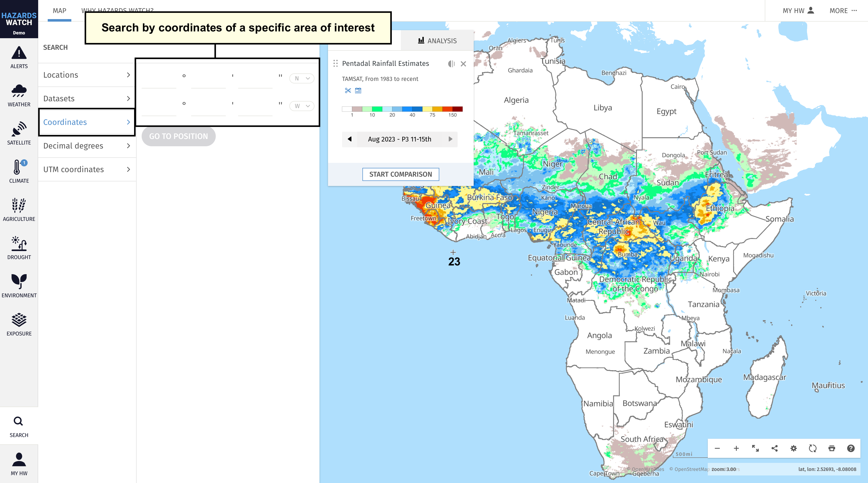Click the START COMPARISON button
This screenshot has width=868, height=483.
click(401, 174)
